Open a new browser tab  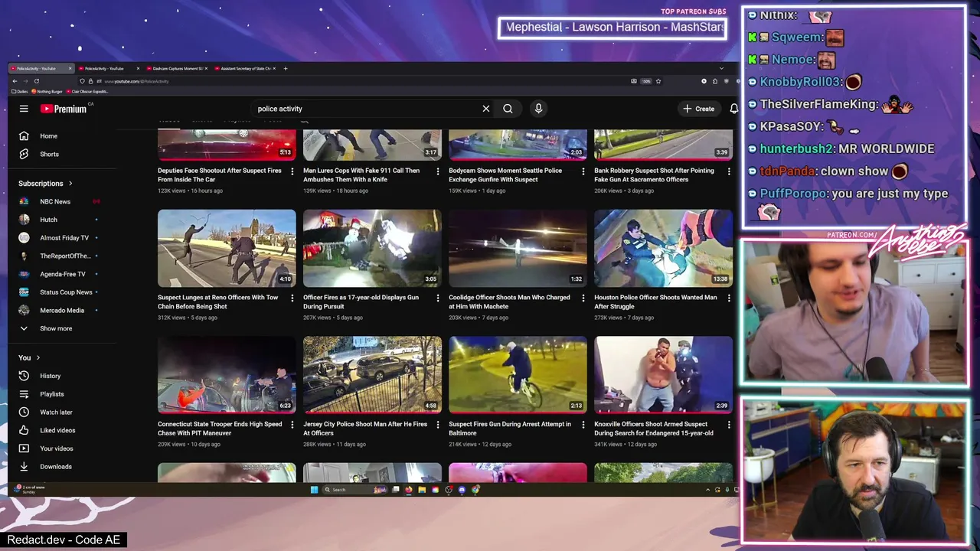click(286, 68)
